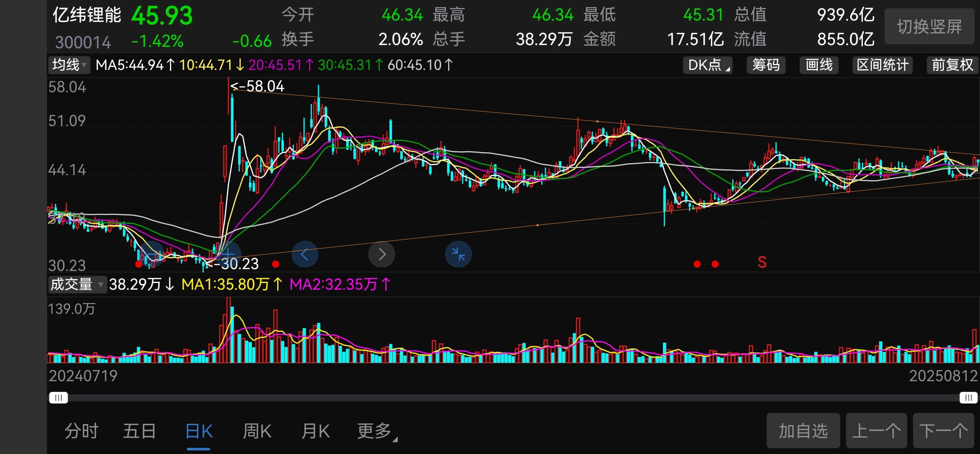This screenshot has width=980, height=454.
Task: Click the green 30:45.31 MA label
Action: point(350,65)
